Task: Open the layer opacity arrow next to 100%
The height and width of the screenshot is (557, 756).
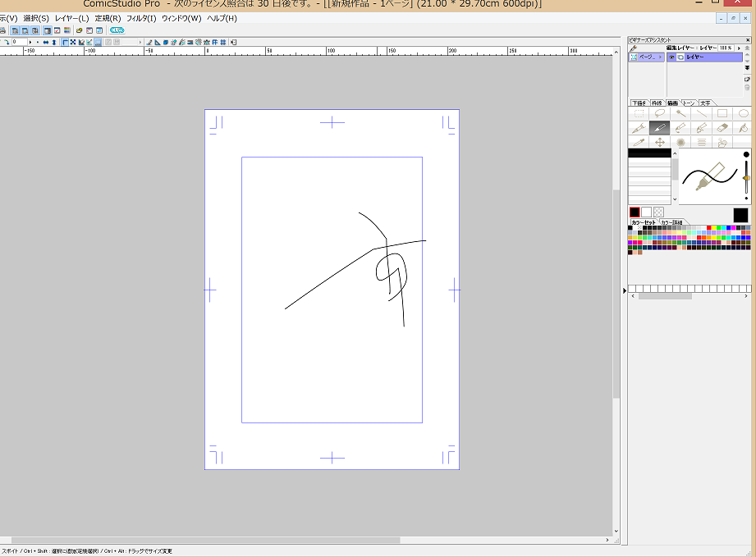Action: [737, 48]
